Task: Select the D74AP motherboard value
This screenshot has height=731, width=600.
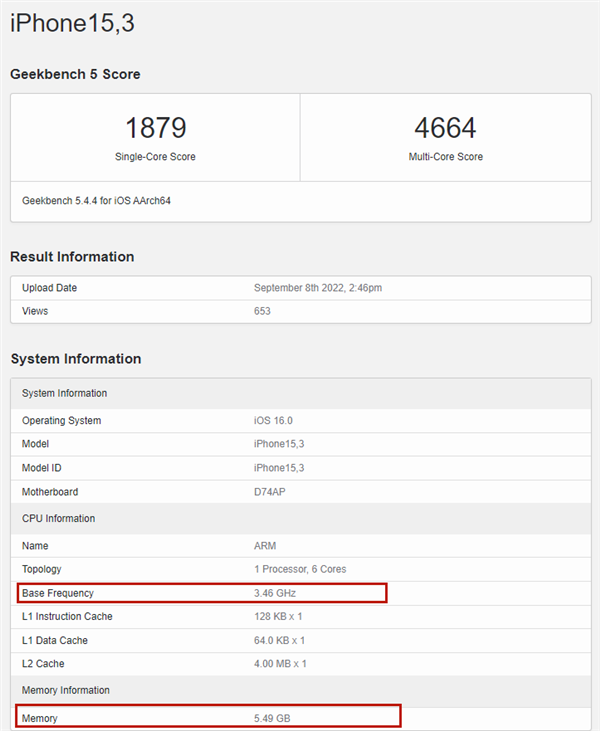Action: click(271, 492)
